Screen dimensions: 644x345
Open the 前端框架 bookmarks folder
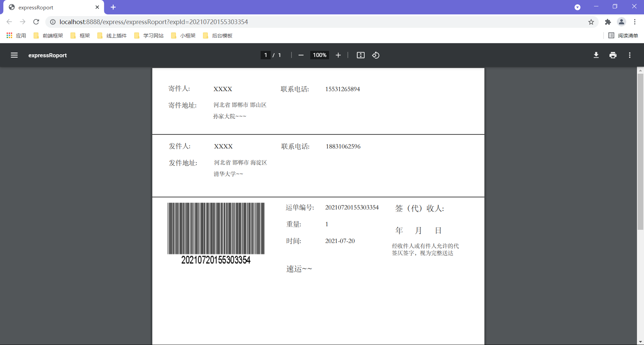coord(48,36)
